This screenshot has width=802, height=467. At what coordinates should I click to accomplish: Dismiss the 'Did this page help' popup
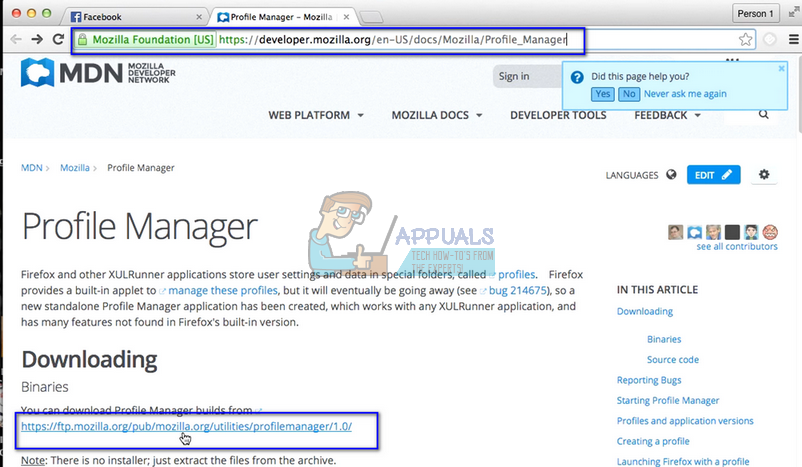(x=781, y=68)
